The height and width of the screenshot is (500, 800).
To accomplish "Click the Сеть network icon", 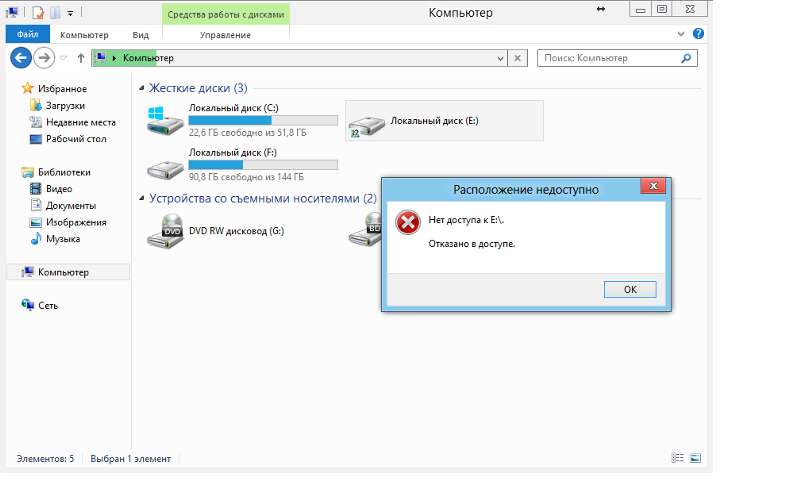I will (x=28, y=305).
